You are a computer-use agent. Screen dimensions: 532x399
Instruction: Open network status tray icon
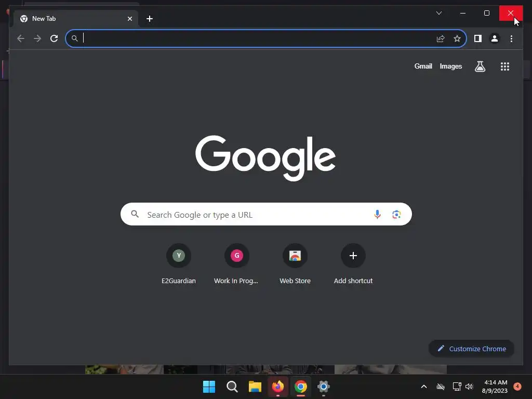[x=457, y=387]
